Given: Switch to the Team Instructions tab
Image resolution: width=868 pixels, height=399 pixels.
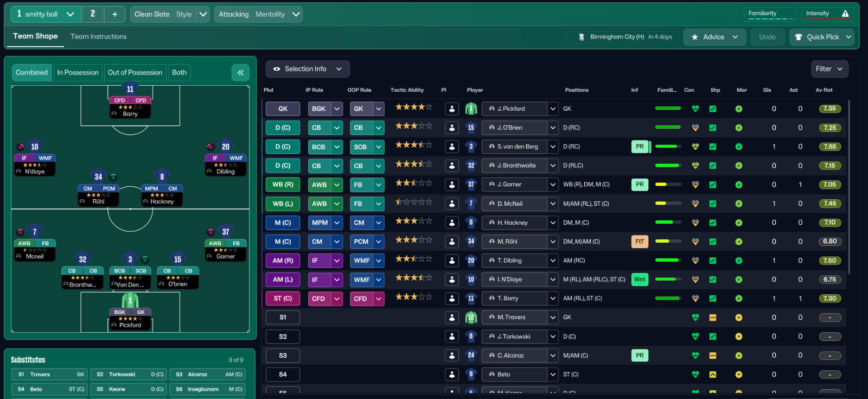Looking at the screenshot, I should point(98,36).
